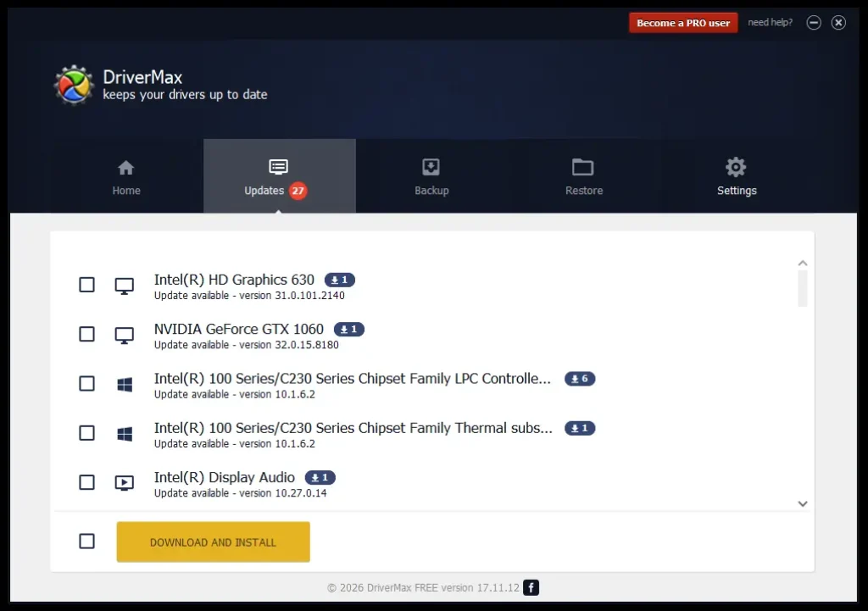The width and height of the screenshot is (868, 611).
Task: Click the download badge next to Intel HD Graphics 630
Action: pos(339,280)
